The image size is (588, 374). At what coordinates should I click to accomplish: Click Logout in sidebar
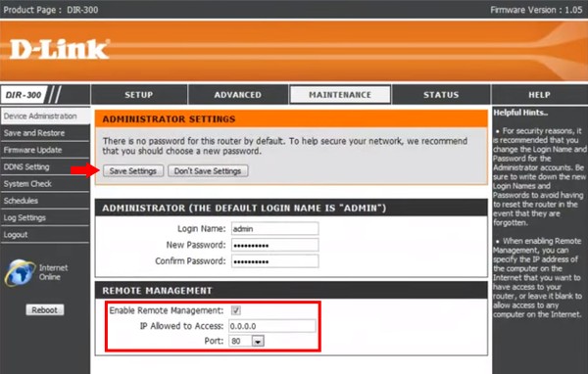click(x=45, y=235)
